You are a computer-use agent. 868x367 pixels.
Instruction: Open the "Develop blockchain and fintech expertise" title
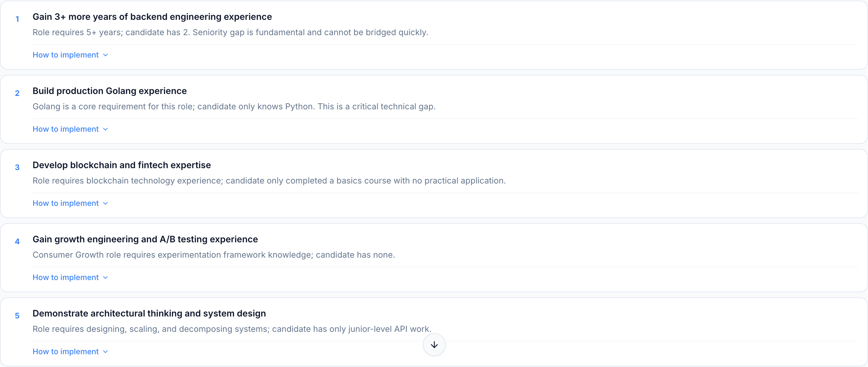pyautogui.click(x=122, y=165)
